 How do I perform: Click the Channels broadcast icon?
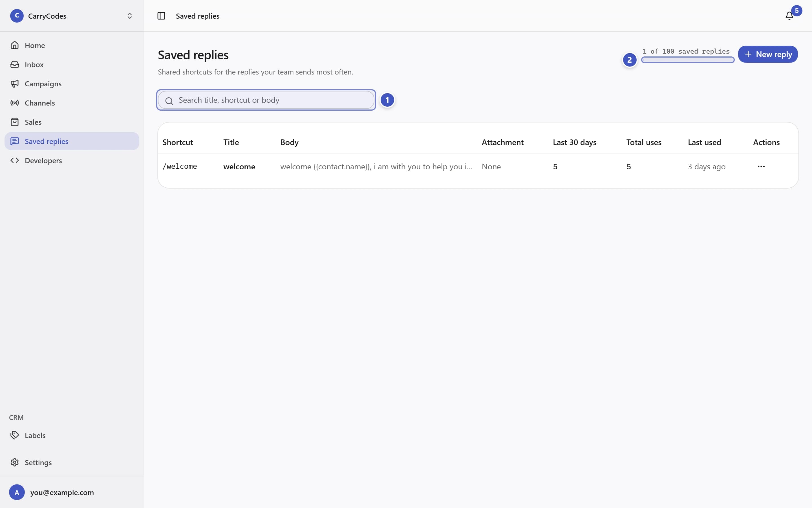[14, 102]
